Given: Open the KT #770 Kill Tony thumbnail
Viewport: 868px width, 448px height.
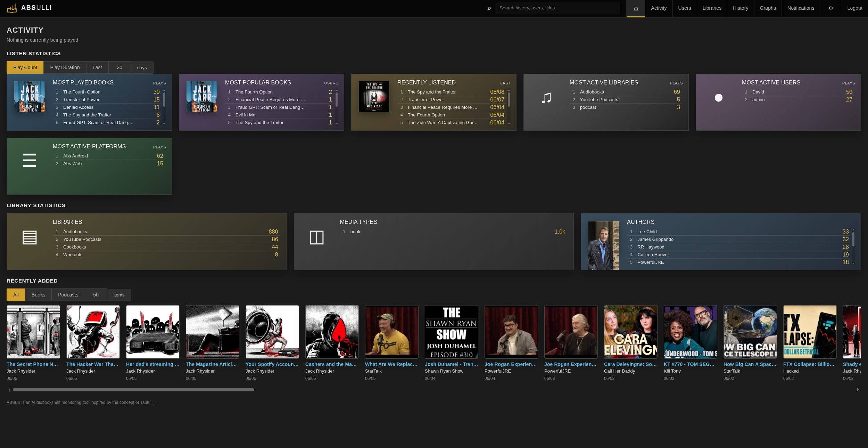Looking at the screenshot, I should [691, 332].
